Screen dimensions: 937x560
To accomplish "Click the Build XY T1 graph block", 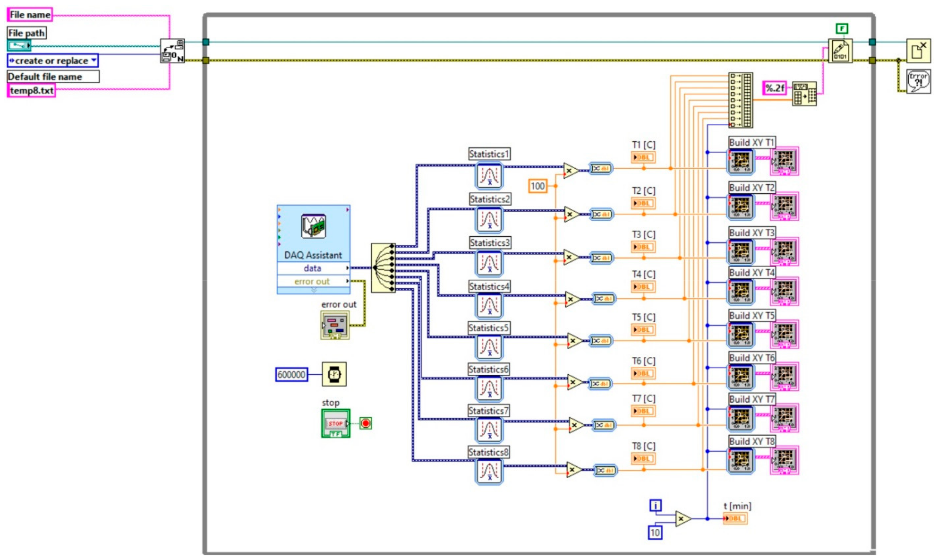I will (x=741, y=162).
